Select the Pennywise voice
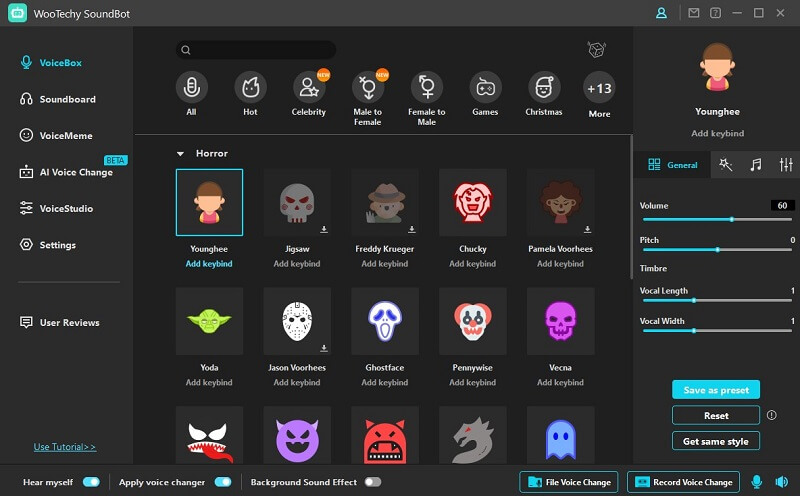Image resolution: width=800 pixels, height=496 pixels. [x=472, y=321]
